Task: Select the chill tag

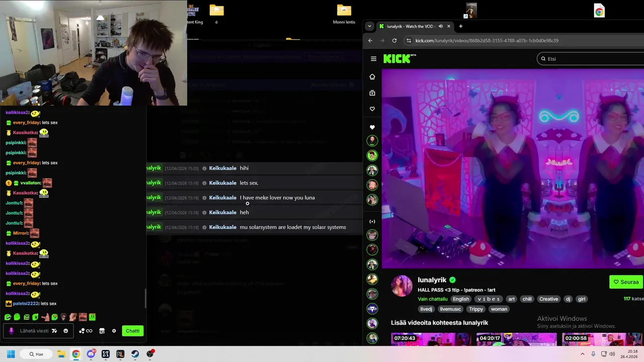Action: click(527, 299)
